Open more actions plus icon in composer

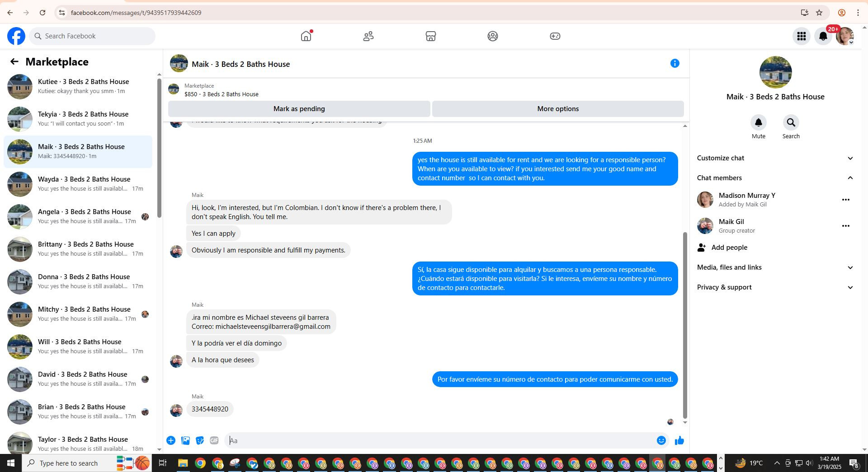click(x=171, y=440)
